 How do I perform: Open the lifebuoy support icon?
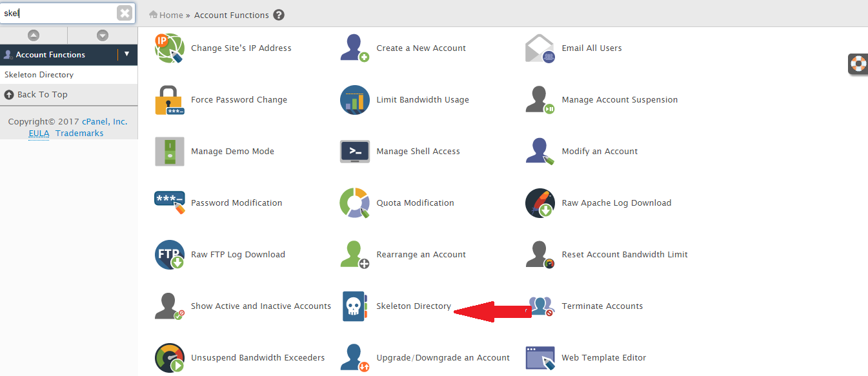[x=858, y=64]
